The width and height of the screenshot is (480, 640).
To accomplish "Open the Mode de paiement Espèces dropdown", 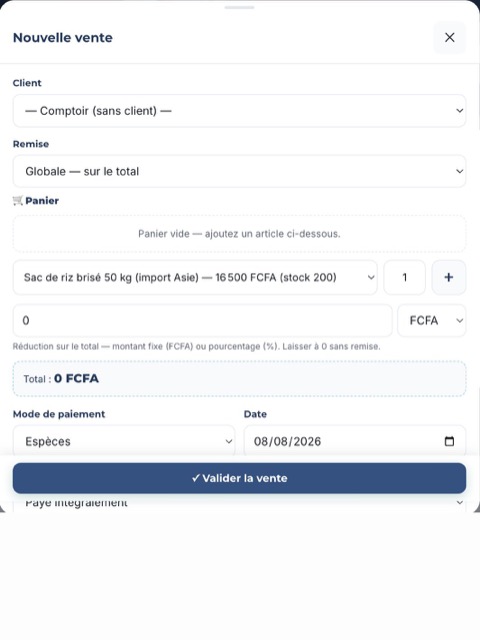I will (124, 441).
